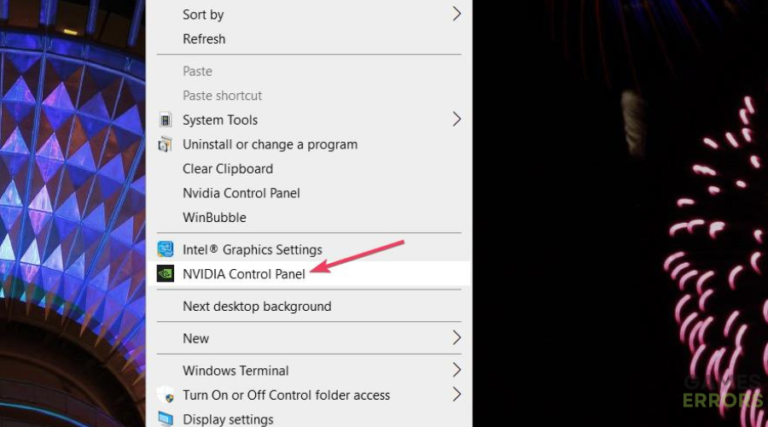Screen dimensions: 768x427
Task: Click the Windows Terminal label
Action: [x=235, y=370]
